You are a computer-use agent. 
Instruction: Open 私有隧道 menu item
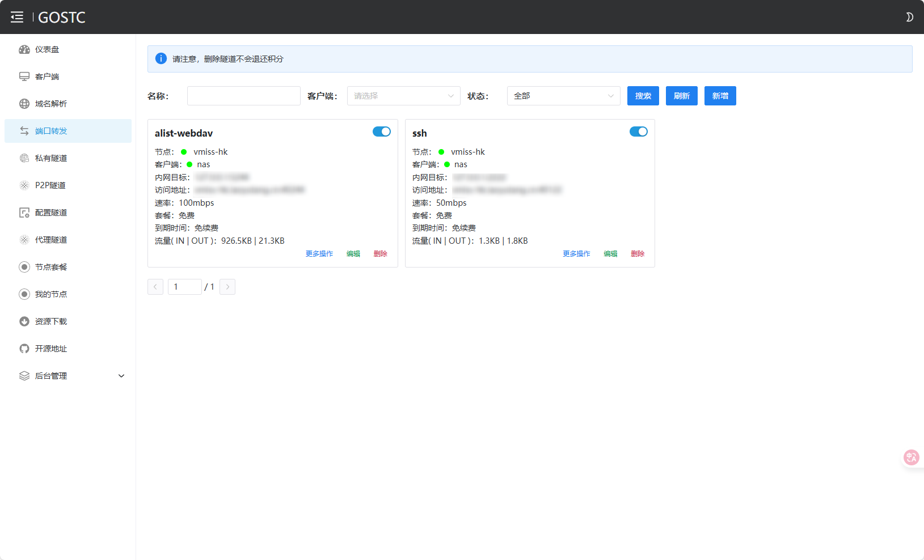pos(68,158)
